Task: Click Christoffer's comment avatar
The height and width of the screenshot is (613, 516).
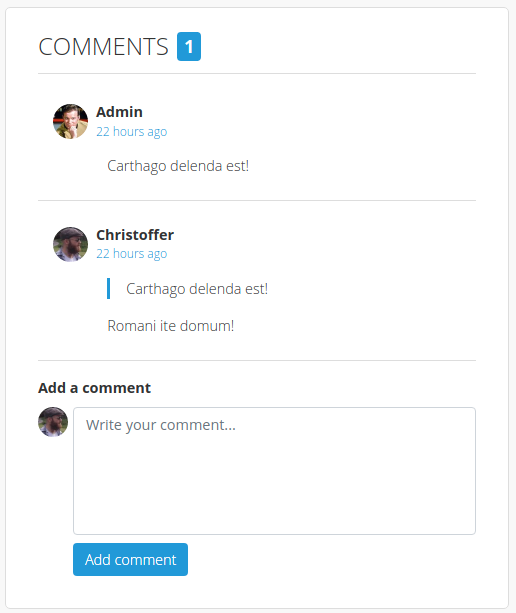Action: (x=70, y=244)
